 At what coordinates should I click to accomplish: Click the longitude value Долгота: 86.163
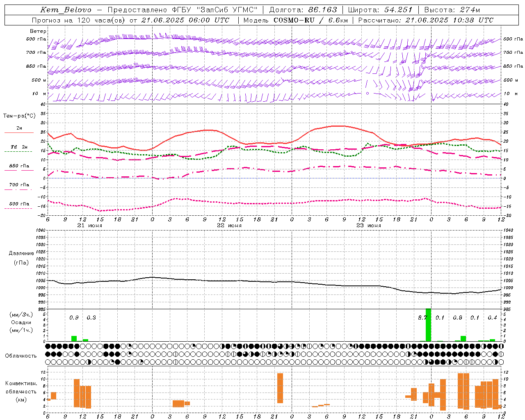[x=303, y=10]
